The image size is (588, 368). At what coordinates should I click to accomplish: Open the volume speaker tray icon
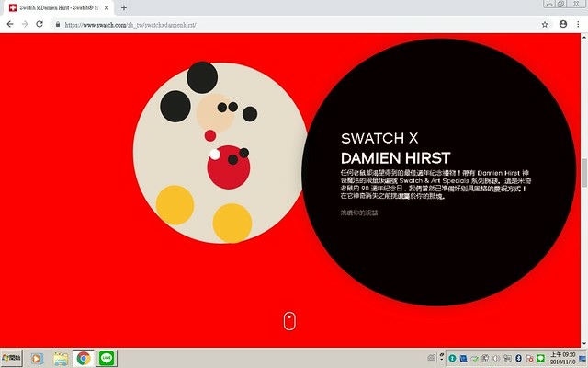coord(496,358)
